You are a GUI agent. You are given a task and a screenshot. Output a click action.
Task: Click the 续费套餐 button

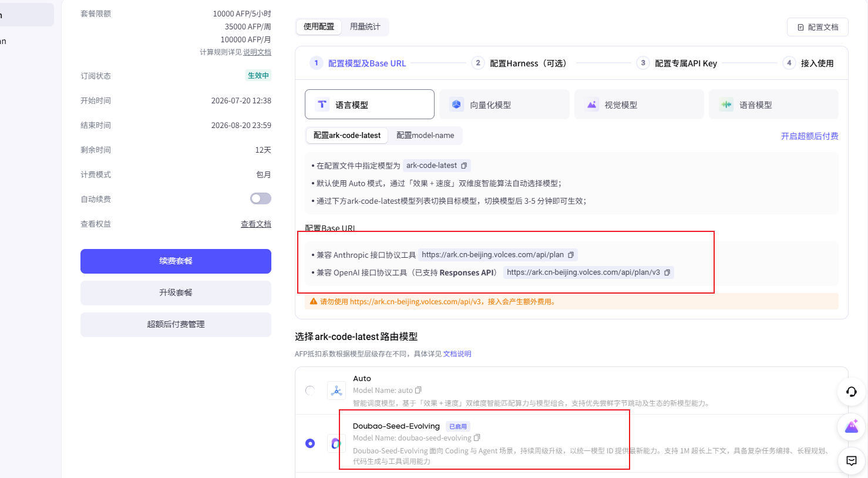[x=176, y=261]
